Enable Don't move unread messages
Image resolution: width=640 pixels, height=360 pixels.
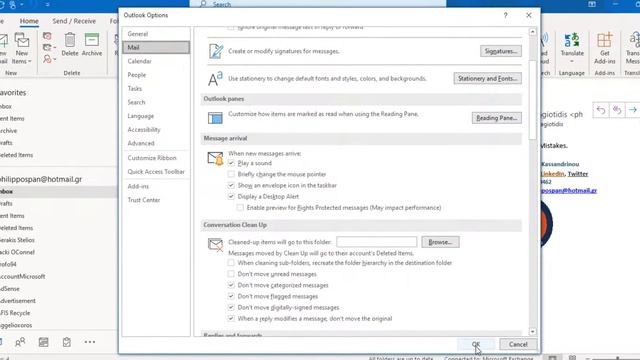click(231, 274)
